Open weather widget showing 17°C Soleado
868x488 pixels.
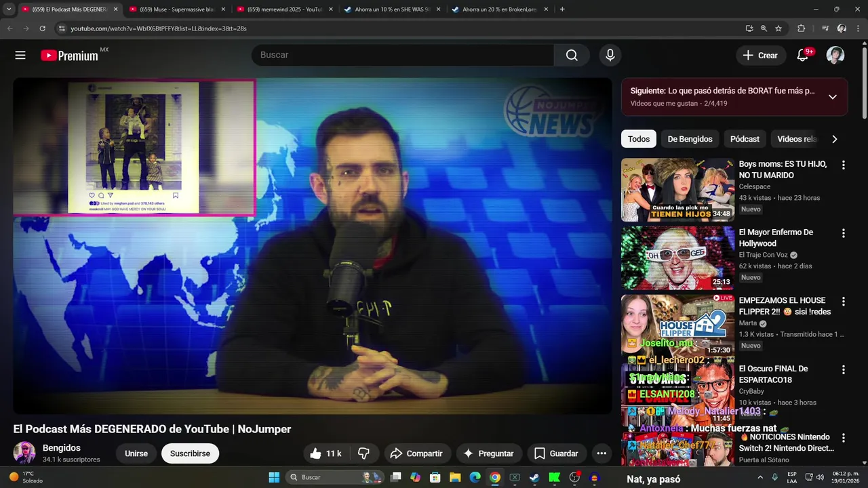point(27,477)
